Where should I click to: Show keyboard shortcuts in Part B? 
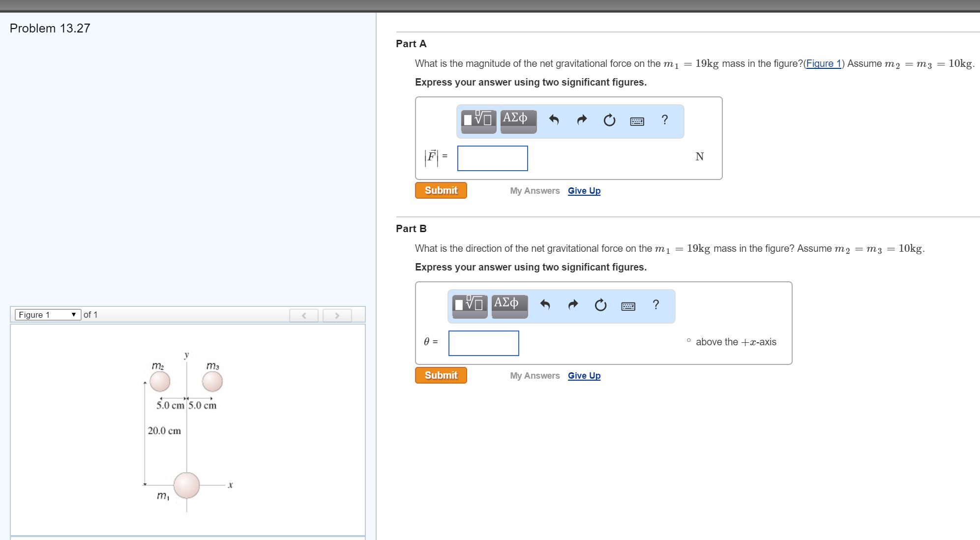(x=628, y=306)
